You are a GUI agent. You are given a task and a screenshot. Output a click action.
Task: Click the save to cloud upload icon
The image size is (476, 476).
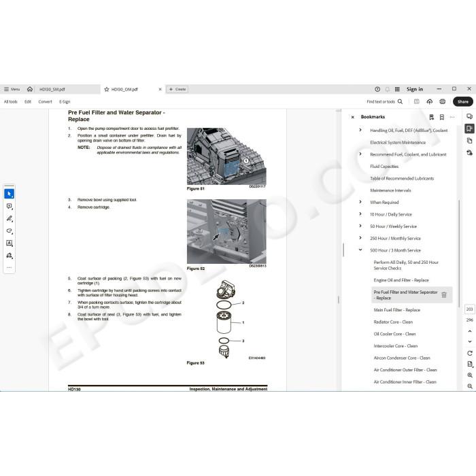click(x=430, y=102)
